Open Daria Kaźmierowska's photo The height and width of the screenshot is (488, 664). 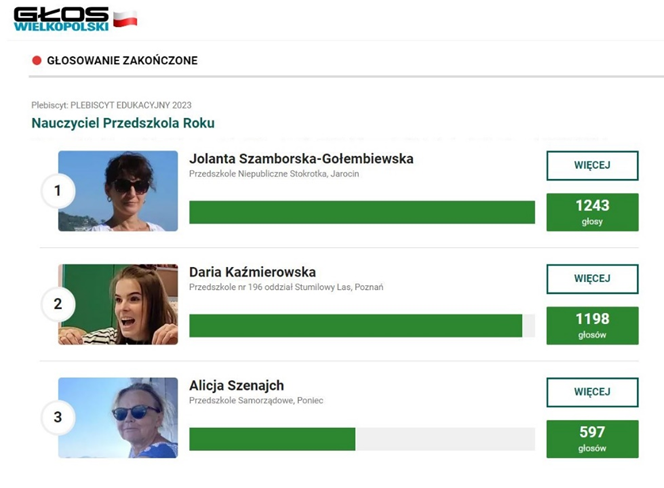(x=118, y=304)
